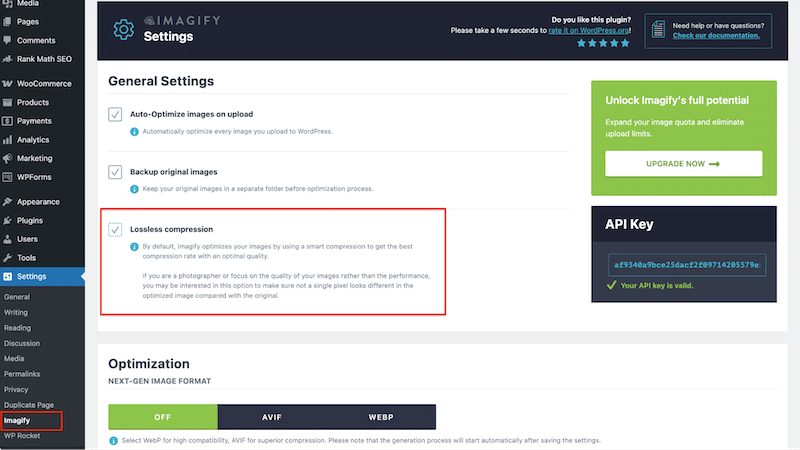Click the Settings menu label
Image resolution: width=800 pixels, height=450 pixels.
coord(32,277)
